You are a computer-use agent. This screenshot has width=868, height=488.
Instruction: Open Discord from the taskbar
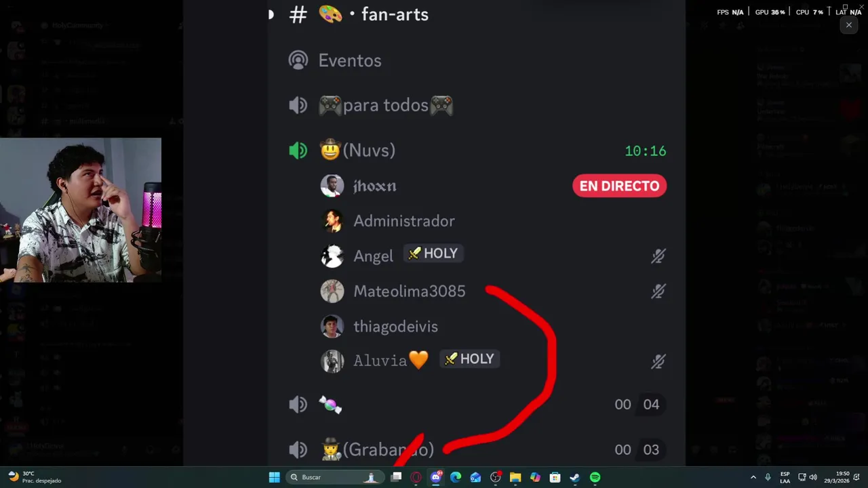(x=436, y=477)
